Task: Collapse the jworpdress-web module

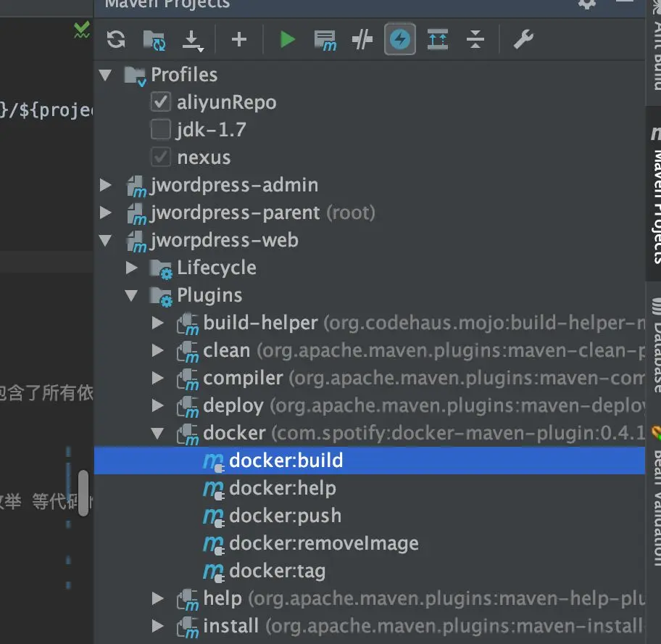Action: [105, 240]
